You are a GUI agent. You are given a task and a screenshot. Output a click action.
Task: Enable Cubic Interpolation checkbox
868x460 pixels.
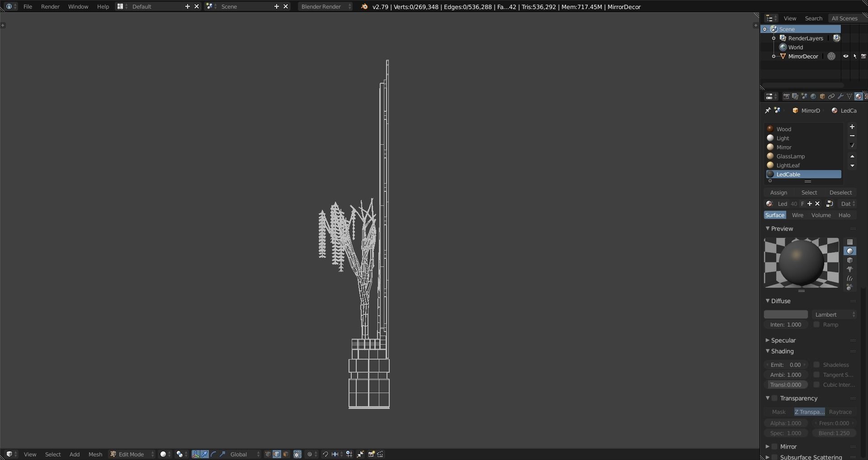coord(816,384)
